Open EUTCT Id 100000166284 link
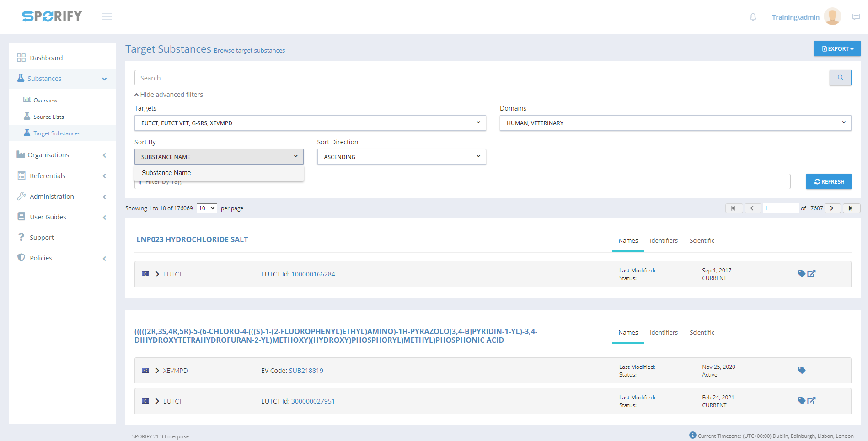This screenshot has width=868, height=441. (x=313, y=274)
